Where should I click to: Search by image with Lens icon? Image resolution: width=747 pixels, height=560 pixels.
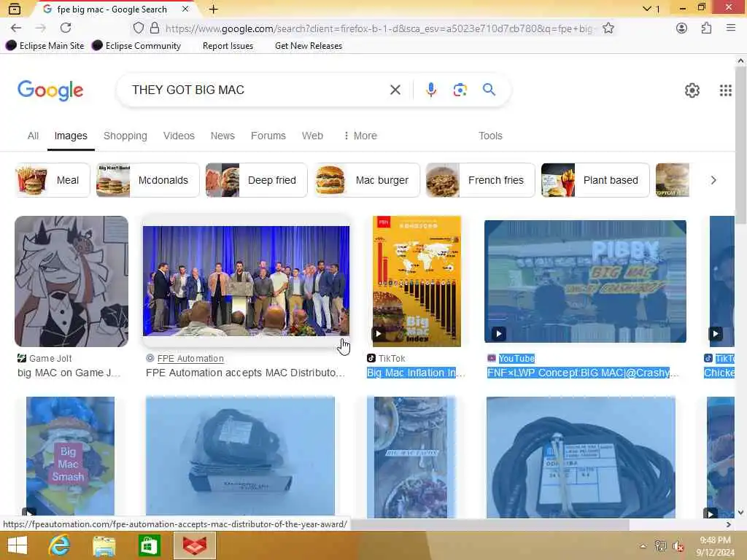point(460,90)
